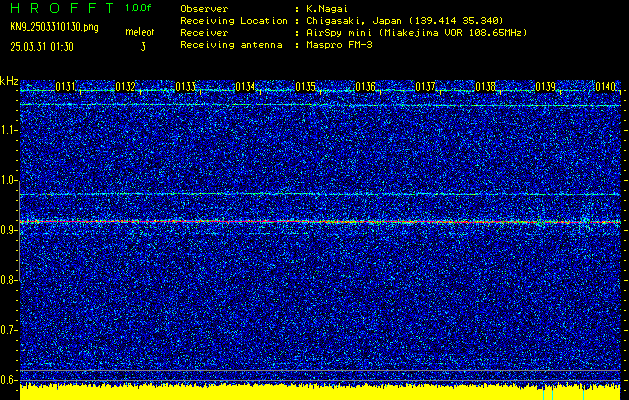Click the 0136 time marker
Viewport: 629px width, 400px height.
point(365,86)
